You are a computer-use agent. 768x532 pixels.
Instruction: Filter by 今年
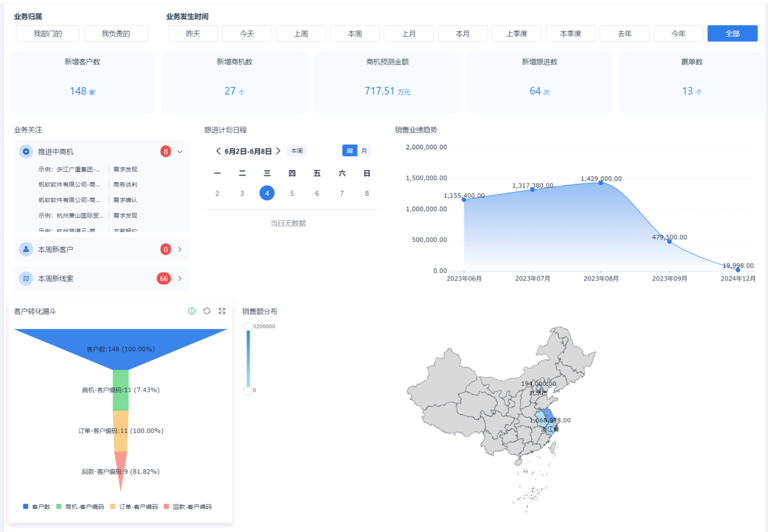pyautogui.click(x=678, y=33)
